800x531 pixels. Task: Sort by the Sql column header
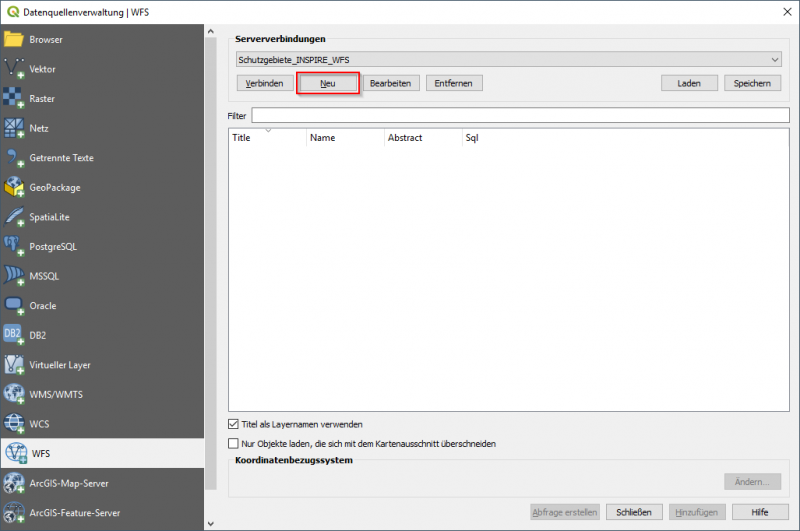point(472,138)
